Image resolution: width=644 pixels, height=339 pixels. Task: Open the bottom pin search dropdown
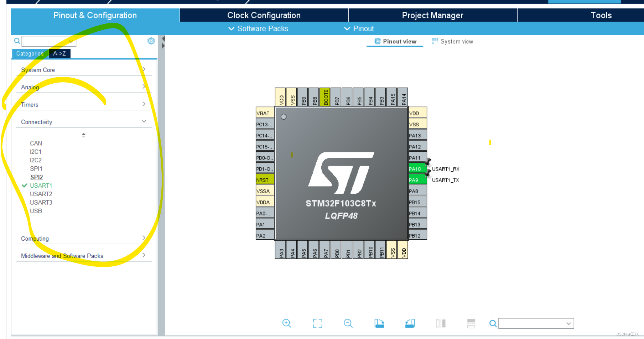tap(569, 323)
